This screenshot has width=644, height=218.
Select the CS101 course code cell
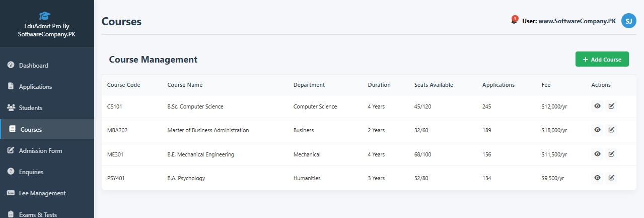coord(115,106)
